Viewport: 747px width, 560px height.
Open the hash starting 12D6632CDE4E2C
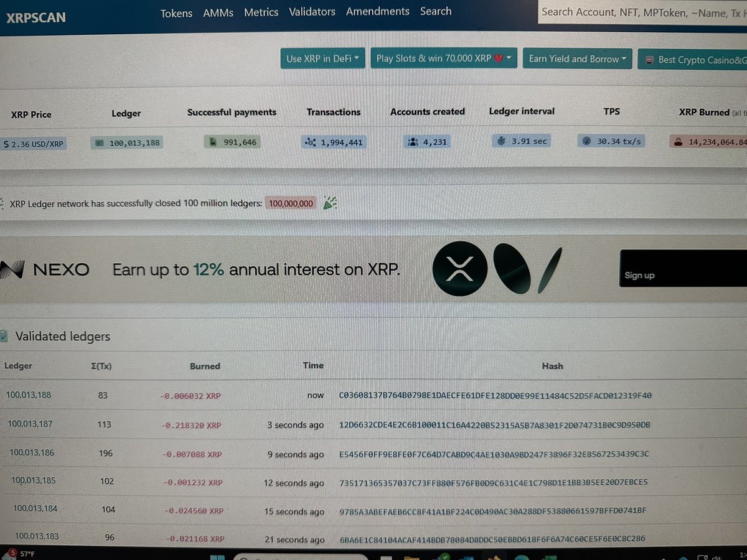point(494,424)
